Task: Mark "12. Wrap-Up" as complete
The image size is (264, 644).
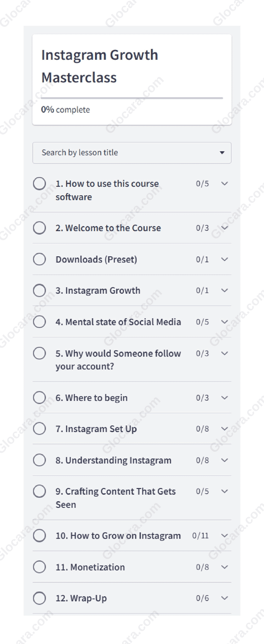Action: [x=39, y=598]
